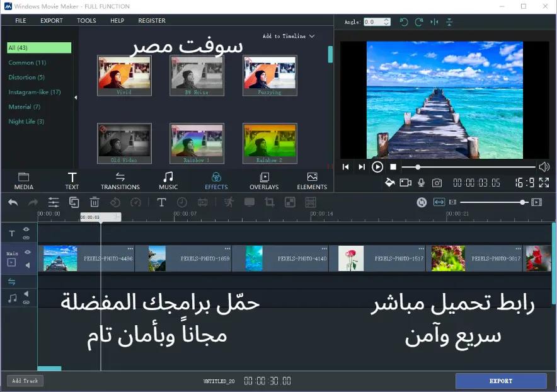This screenshot has height=392, width=557.
Task: Rotate preview counterclockwise
Action: pyautogui.click(x=403, y=22)
